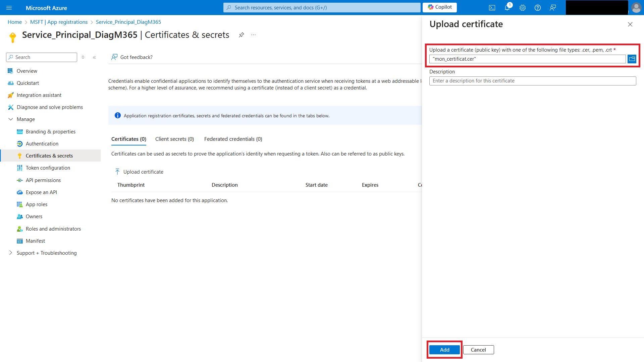Open the notifications bell

pyautogui.click(x=507, y=8)
